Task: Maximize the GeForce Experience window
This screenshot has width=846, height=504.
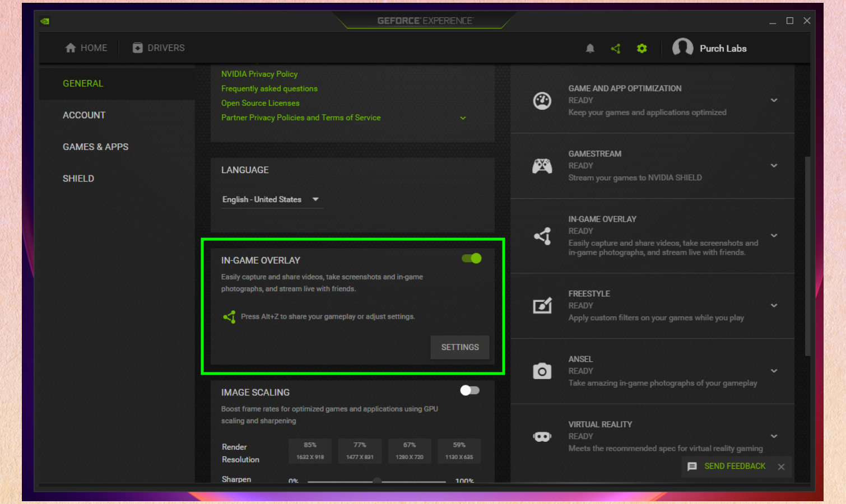Action: point(790,21)
